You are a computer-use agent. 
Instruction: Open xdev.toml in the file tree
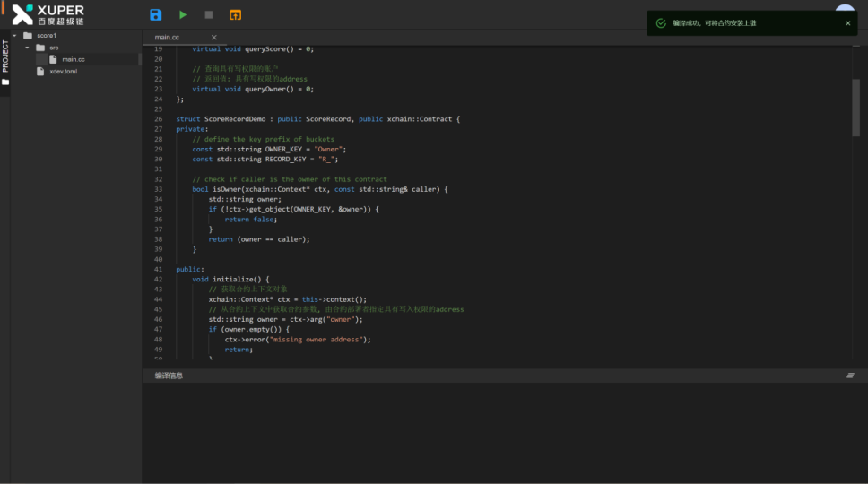pos(63,71)
